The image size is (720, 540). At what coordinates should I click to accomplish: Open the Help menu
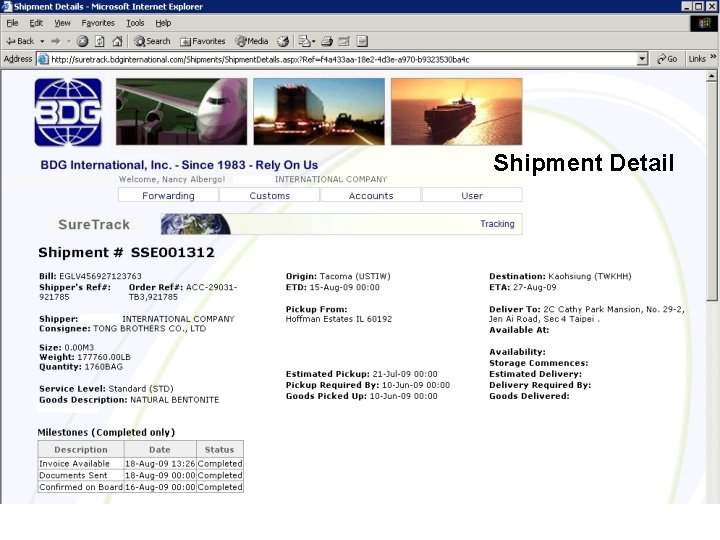point(163,23)
